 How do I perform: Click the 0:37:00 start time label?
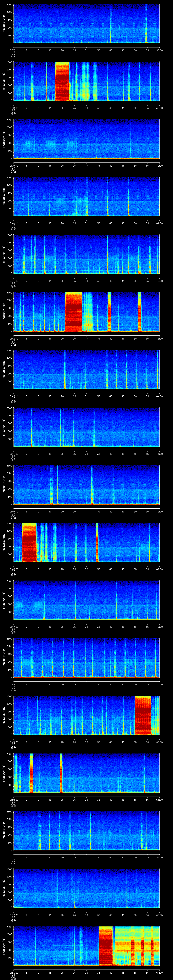pos(14,50)
